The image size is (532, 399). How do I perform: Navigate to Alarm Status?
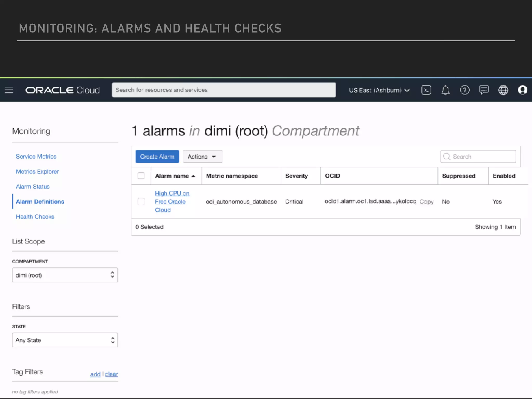(x=33, y=187)
